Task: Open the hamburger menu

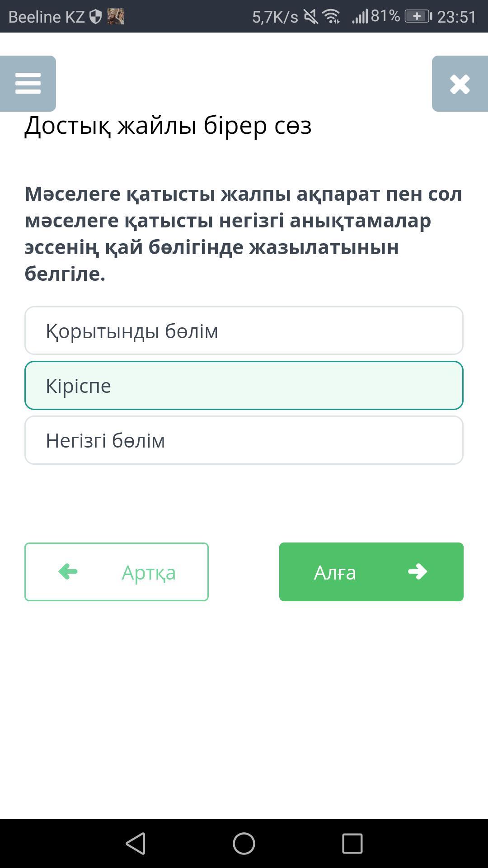Action: coord(28,84)
